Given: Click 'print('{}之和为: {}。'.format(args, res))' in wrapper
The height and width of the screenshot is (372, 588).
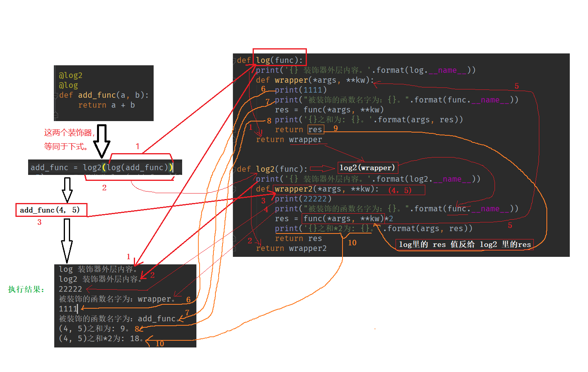Looking at the screenshot, I should click(369, 120).
